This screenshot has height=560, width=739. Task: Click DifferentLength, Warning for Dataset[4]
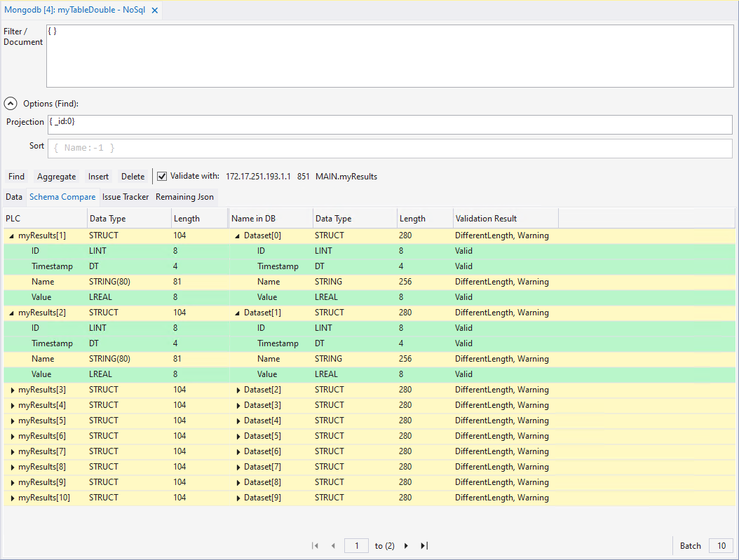tap(501, 421)
